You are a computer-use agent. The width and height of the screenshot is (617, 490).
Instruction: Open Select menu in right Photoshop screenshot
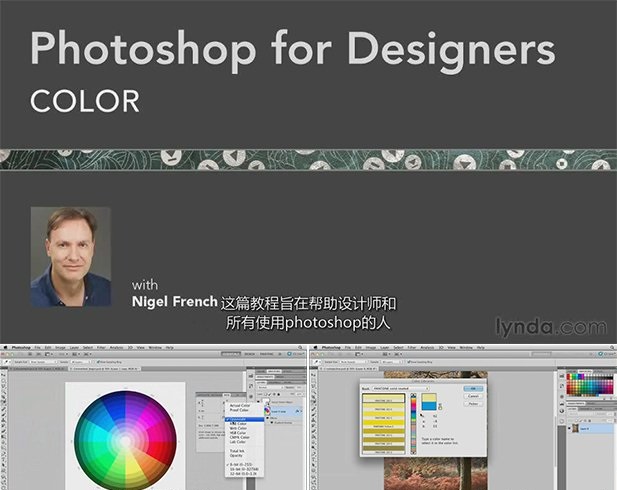[x=398, y=348]
